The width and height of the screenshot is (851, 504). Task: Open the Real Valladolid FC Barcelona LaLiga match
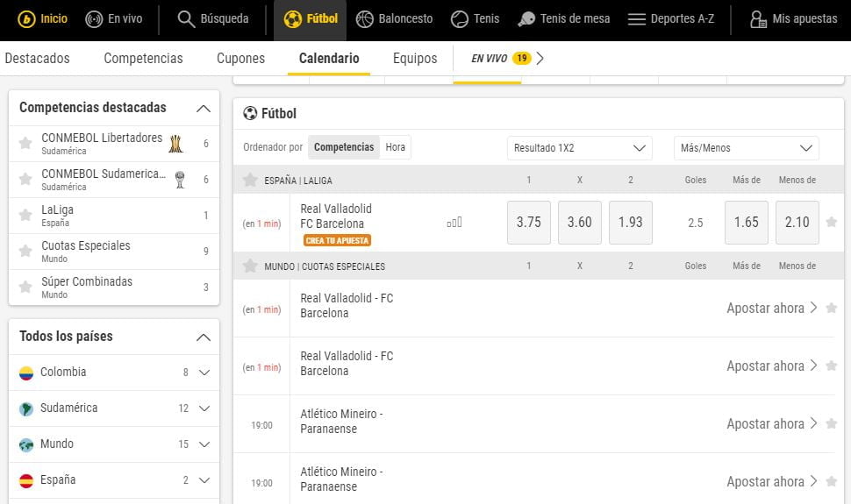point(336,216)
